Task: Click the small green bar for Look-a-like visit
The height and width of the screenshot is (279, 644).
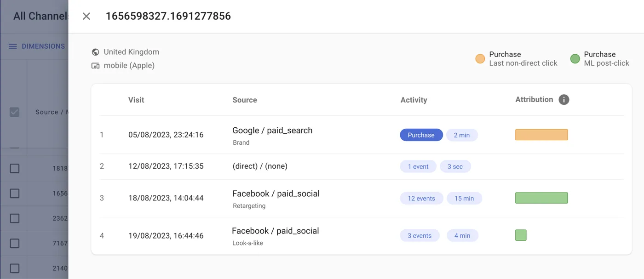Action: (x=521, y=235)
